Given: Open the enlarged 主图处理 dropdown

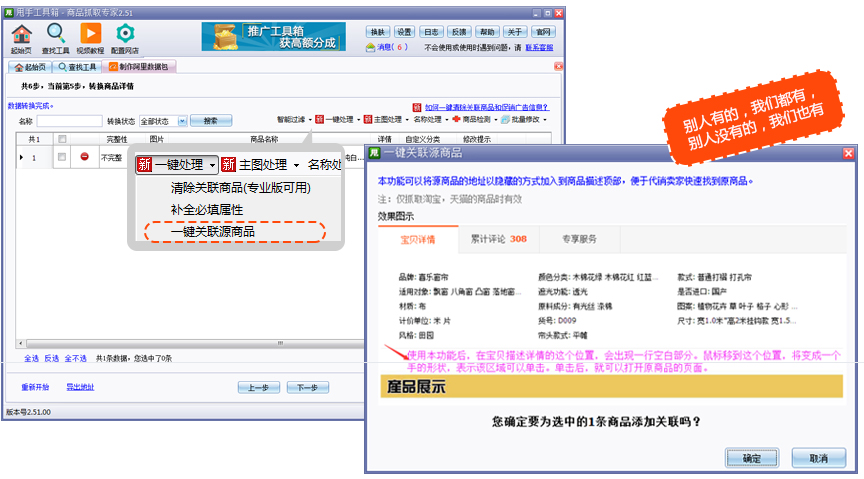Looking at the screenshot, I should (x=260, y=164).
